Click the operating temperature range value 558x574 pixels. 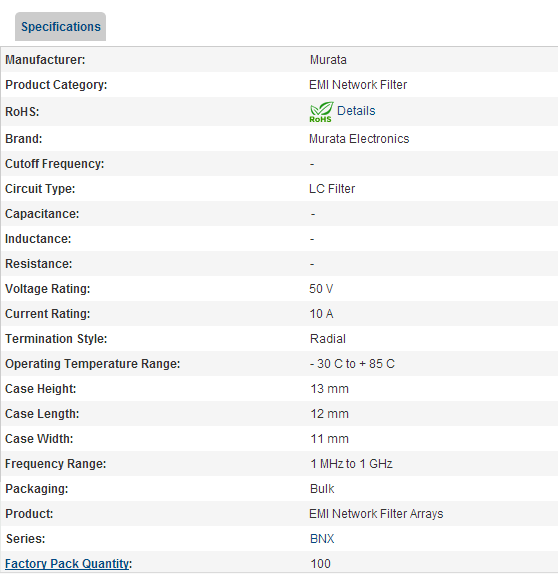352,364
